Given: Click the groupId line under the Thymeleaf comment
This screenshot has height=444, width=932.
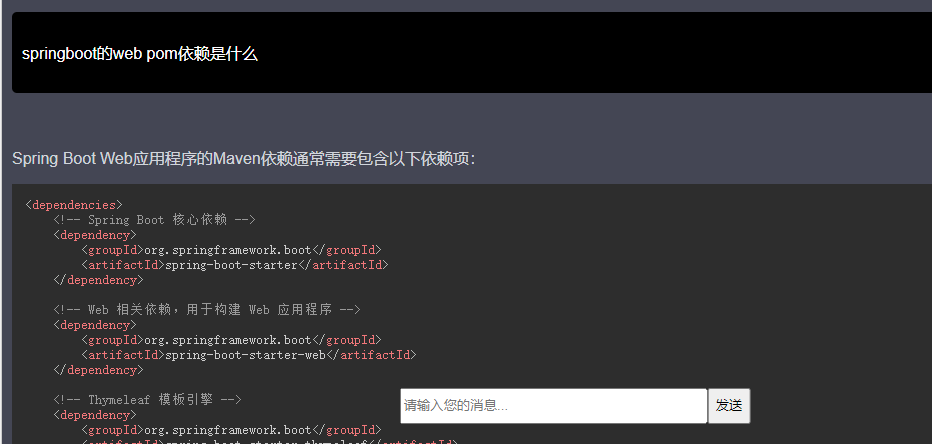Looking at the screenshot, I should 231,430.
